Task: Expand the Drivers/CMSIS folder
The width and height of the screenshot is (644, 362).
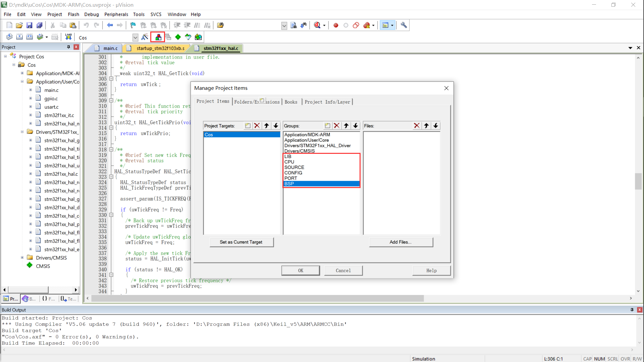Action: click(x=22, y=258)
